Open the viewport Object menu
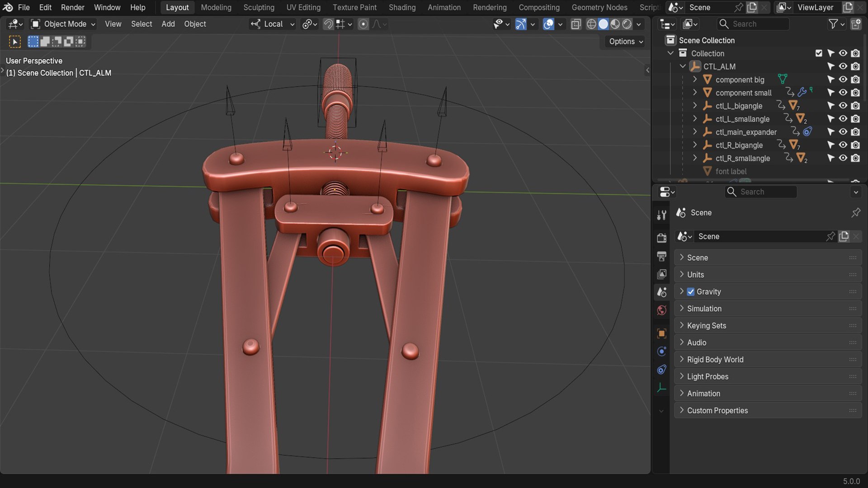 [x=195, y=24]
